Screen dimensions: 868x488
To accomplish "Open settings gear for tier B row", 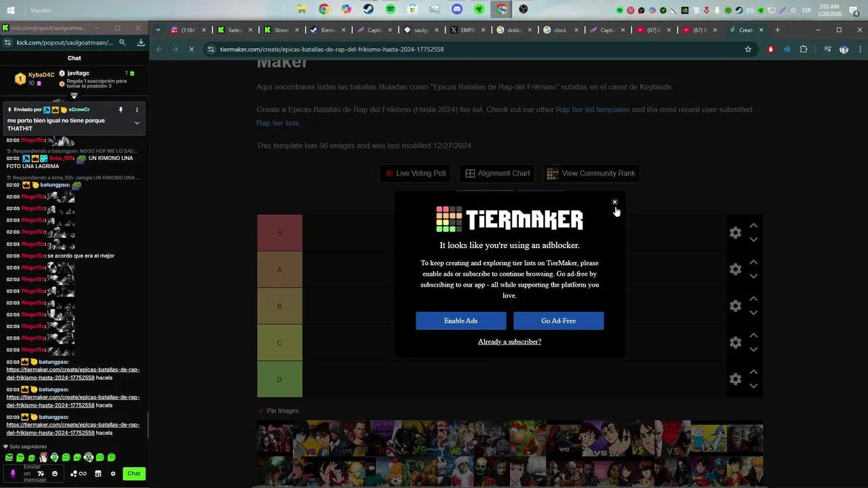I will click(x=735, y=306).
